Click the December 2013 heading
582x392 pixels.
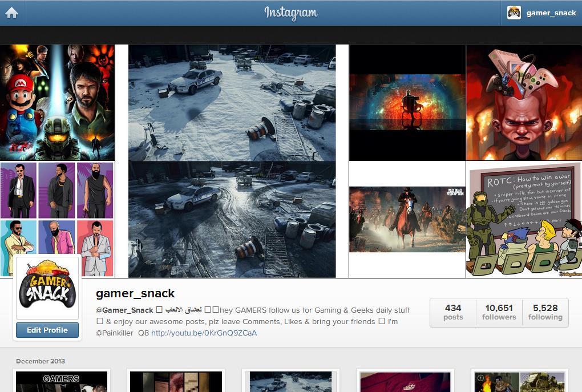41,361
